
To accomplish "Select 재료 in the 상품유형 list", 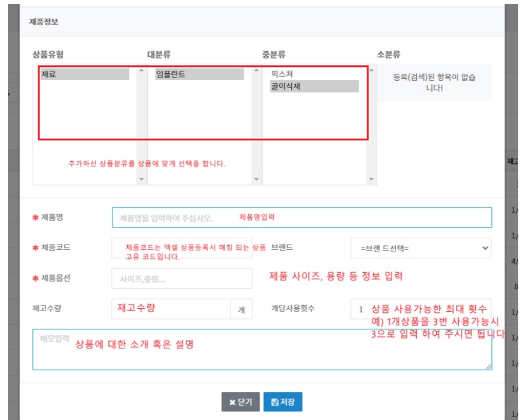I will point(84,74).
